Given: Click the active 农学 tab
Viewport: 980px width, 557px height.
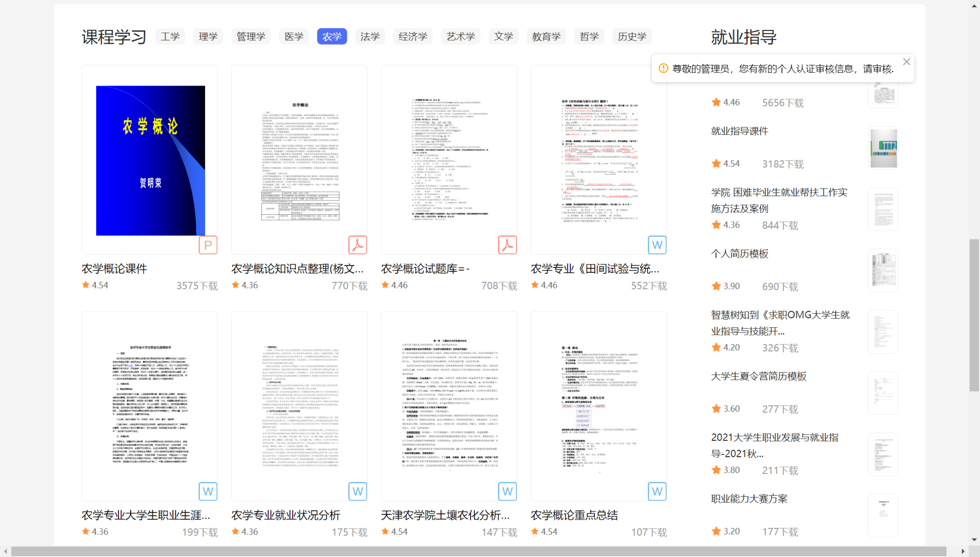Looking at the screenshot, I should (x=332, y=37).
